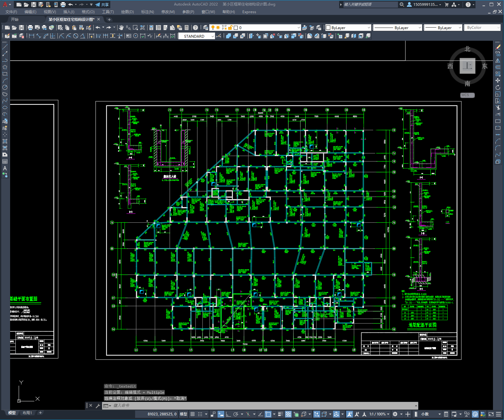Viewport: 504px width, 420px height.
Task: Click the search magnifier icon in title bar
Action: pos(402,5)
